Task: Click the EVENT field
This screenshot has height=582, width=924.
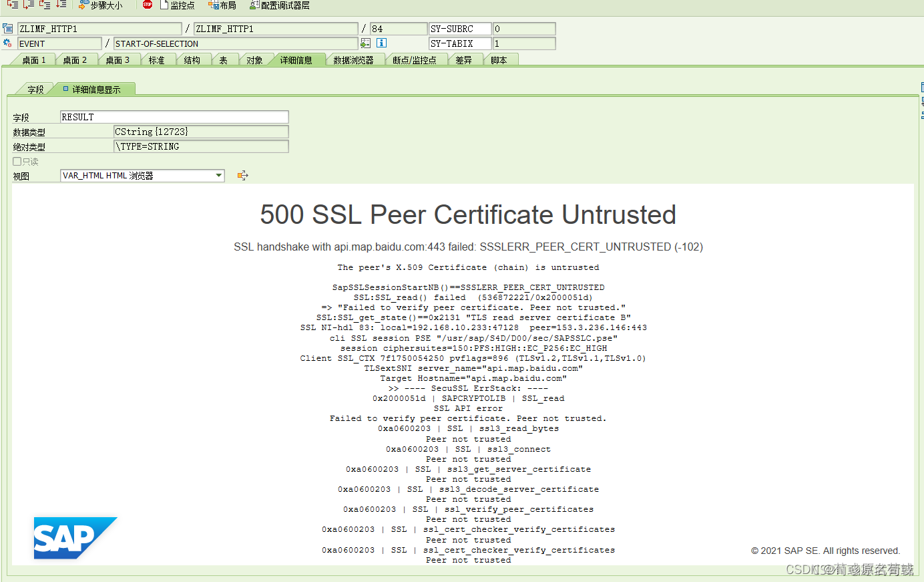Action: pos(59,43)
